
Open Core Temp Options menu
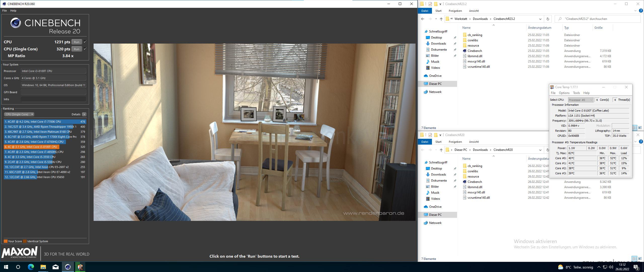[x=564, y=93]
